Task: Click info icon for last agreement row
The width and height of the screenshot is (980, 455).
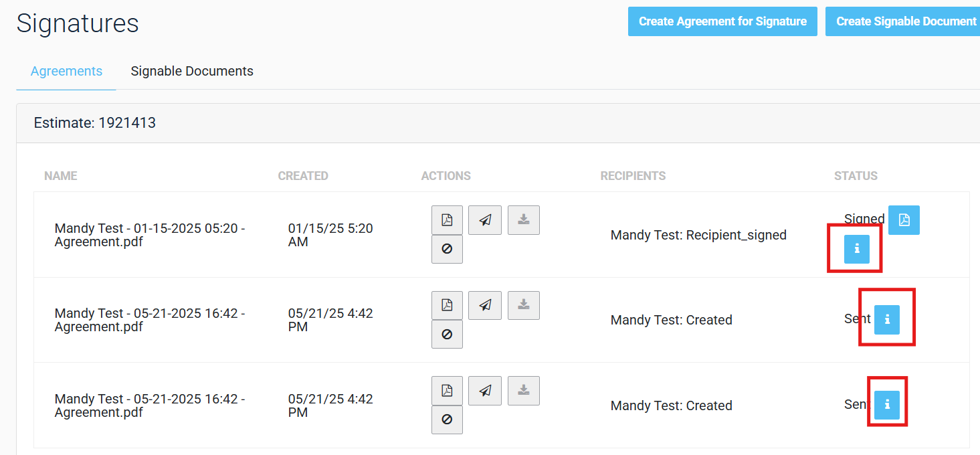Action: (x=887, y=405)
